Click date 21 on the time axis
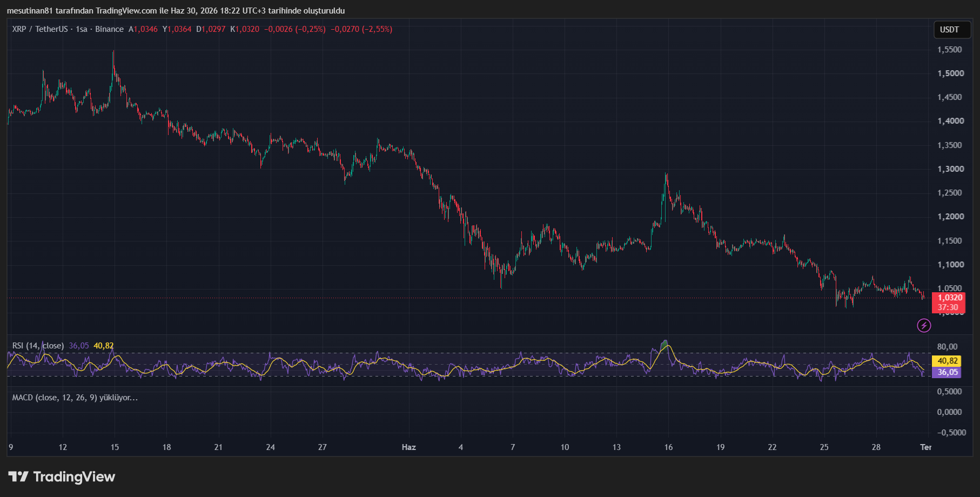The width and height of the screenshot is (980, 497). (218, 447)
